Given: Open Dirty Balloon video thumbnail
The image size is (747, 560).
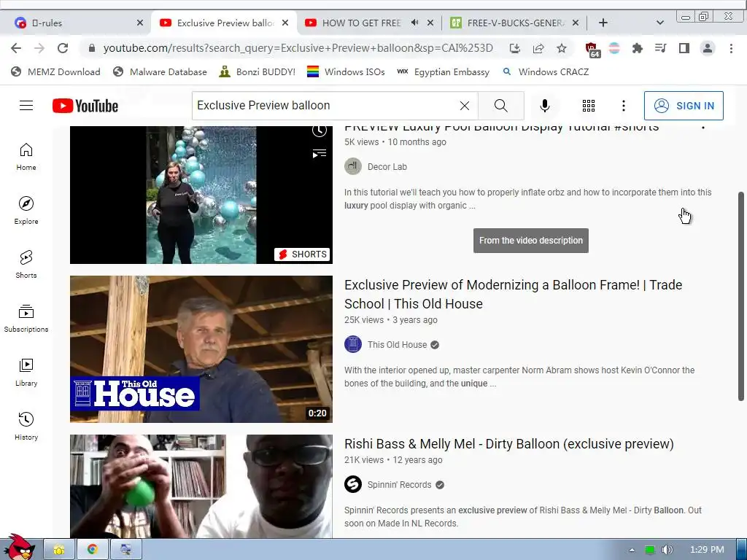Looking at the screenshot, I should (201, 486).
